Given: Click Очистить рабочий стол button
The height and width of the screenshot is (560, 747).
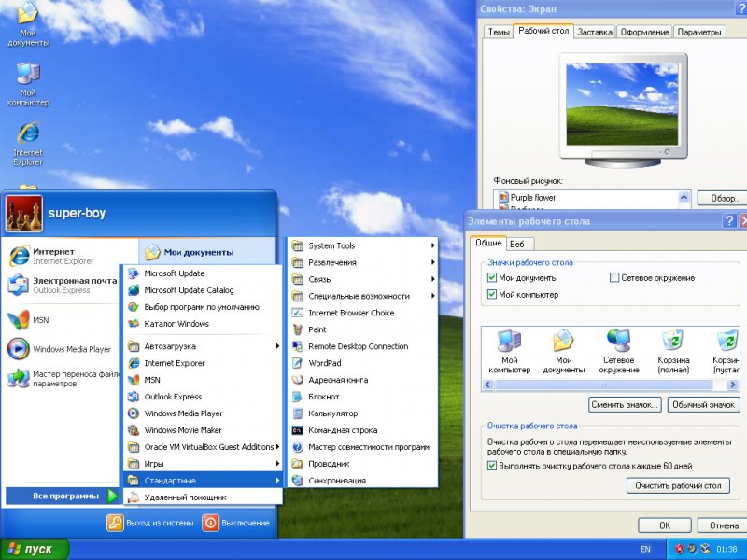Looking at the screenshot, I should coord(678,485).
